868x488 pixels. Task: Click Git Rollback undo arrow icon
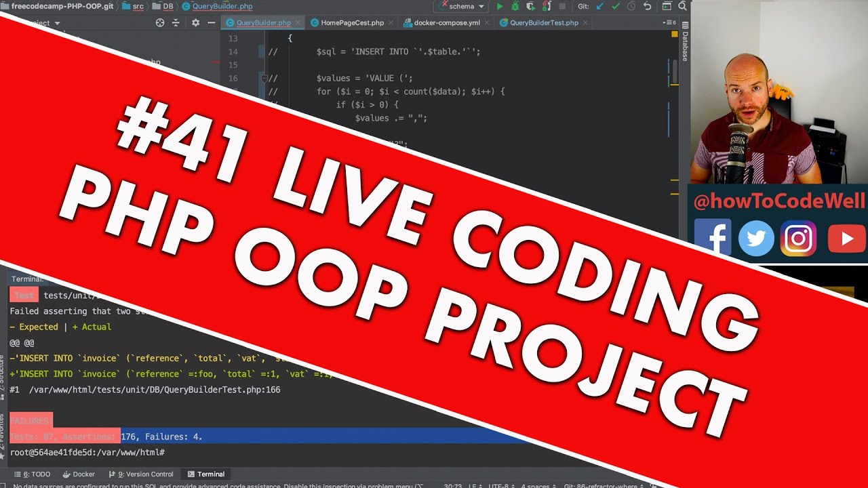click(x=647, y=6)
